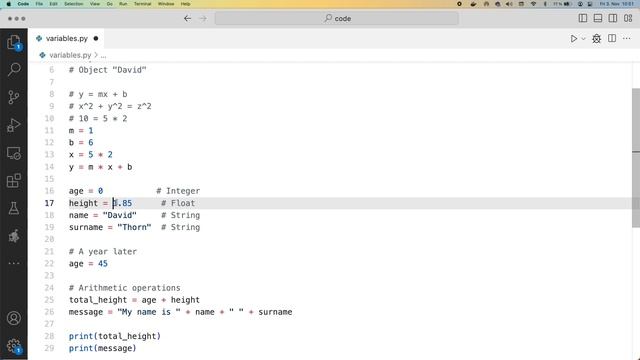640x360 pixels.
Task: Open the Source Control view
Action: pos(14,97)
